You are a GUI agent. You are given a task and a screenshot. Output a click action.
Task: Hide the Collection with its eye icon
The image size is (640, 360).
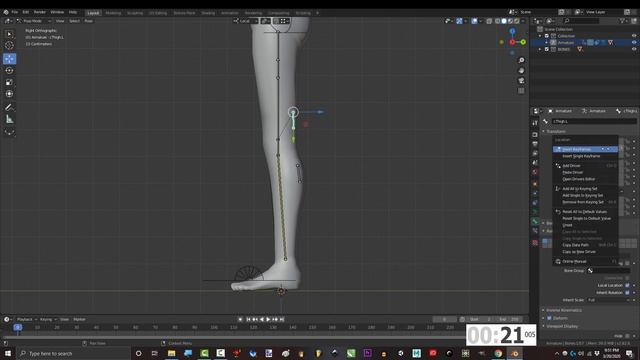click(x=634, y=36)
